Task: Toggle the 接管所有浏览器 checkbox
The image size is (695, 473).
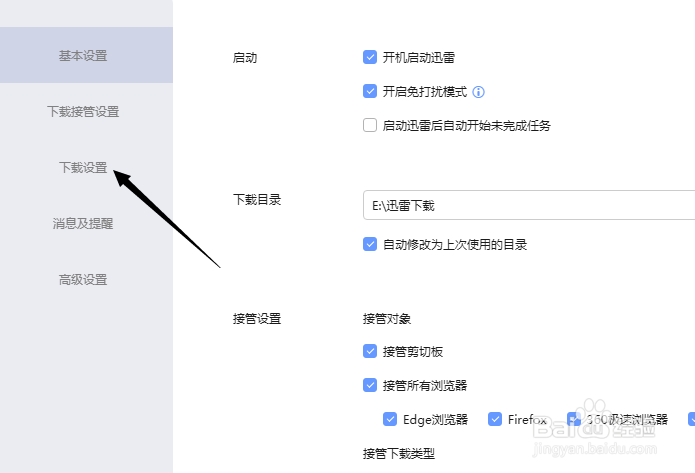Action: (x=370, y=385)
